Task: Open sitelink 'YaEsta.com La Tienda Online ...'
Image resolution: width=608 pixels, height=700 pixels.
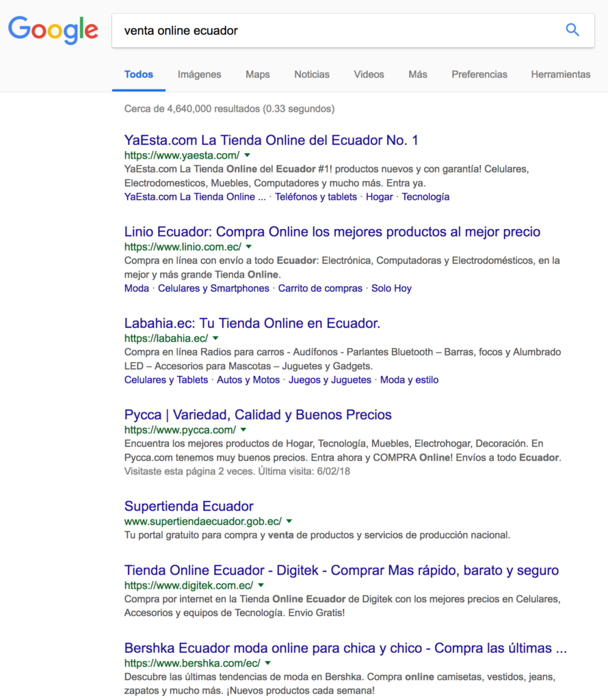Action: pos(195,197)
